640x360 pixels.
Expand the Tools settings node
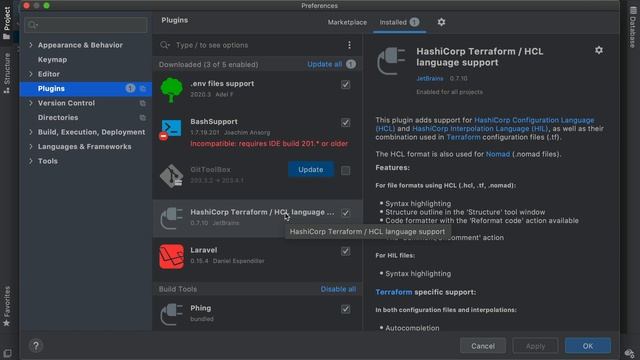click(x=31, y=161)
